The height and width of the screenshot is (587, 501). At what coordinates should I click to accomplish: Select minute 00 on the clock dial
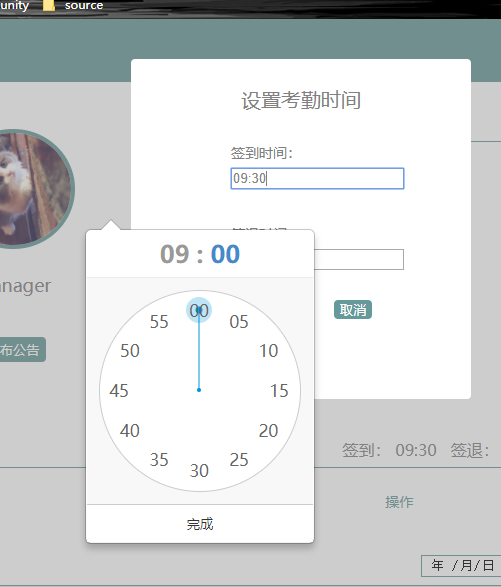pos(199,310)
